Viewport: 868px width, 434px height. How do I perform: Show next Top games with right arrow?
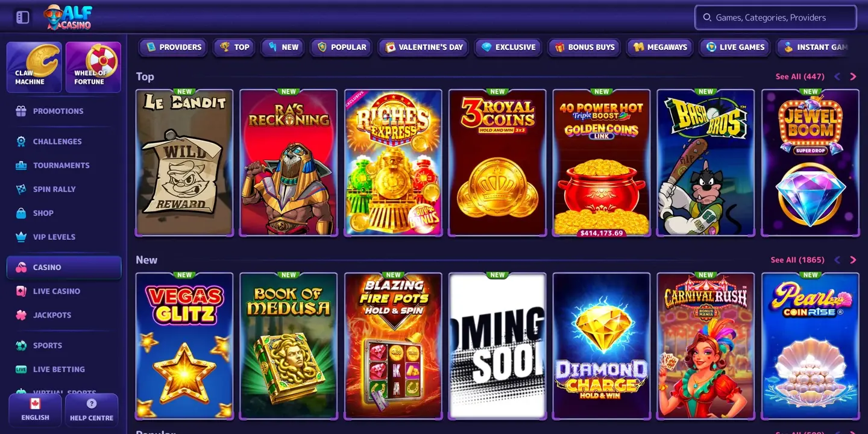853,77
